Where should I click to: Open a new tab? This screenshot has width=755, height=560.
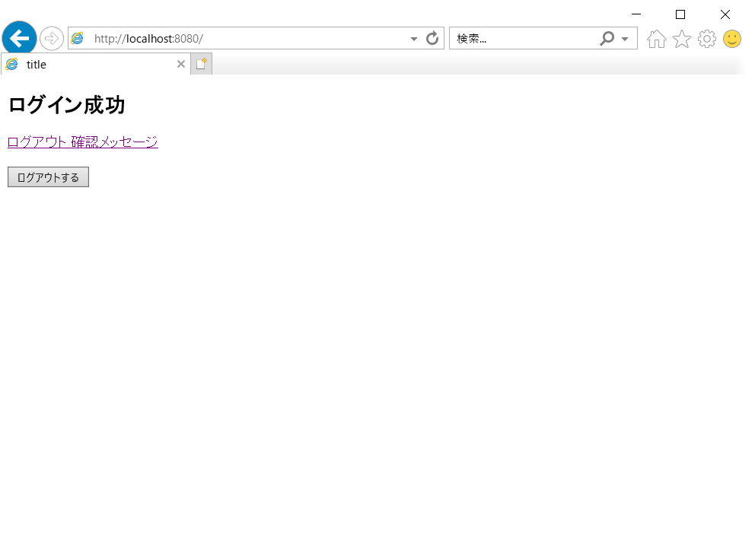point(201,64)
